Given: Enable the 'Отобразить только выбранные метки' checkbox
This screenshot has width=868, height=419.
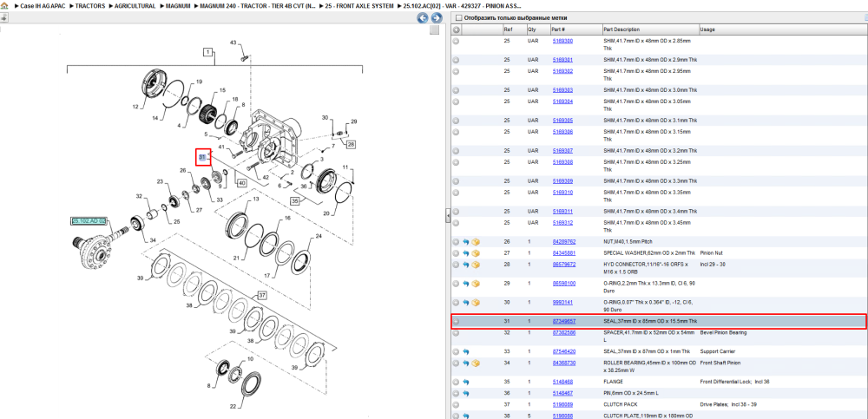Looking at the screenshot, I should point(457,18).
